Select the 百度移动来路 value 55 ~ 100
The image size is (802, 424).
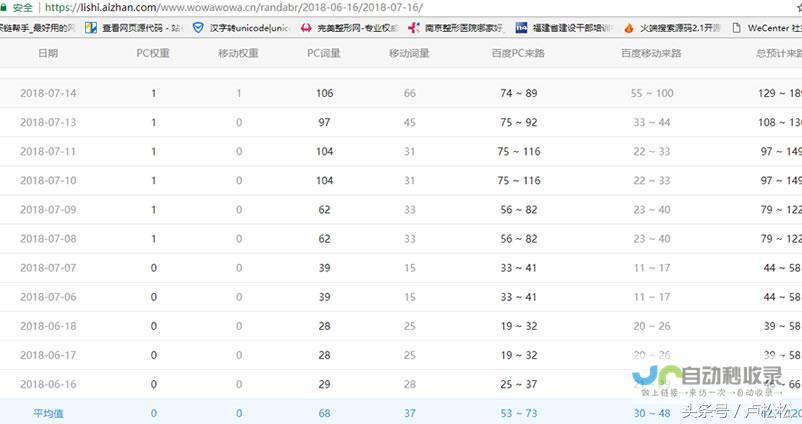point(652,93)
